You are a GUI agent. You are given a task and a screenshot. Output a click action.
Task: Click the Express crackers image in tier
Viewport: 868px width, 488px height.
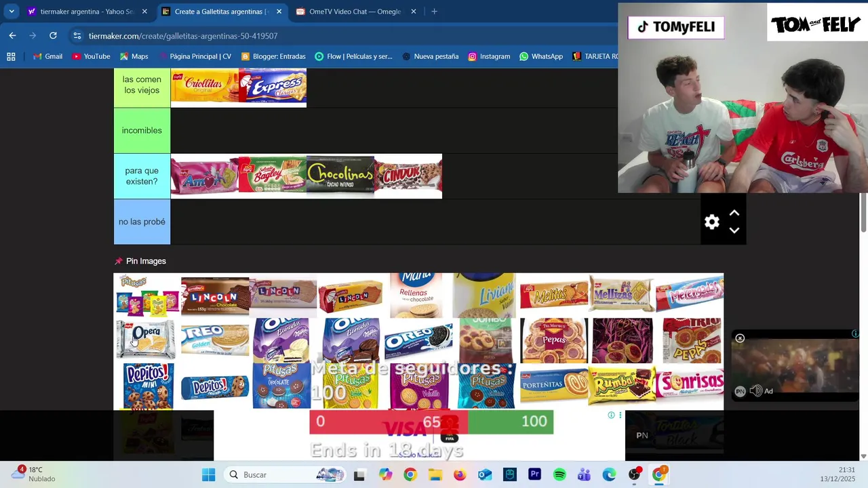[x=273, y=86]
